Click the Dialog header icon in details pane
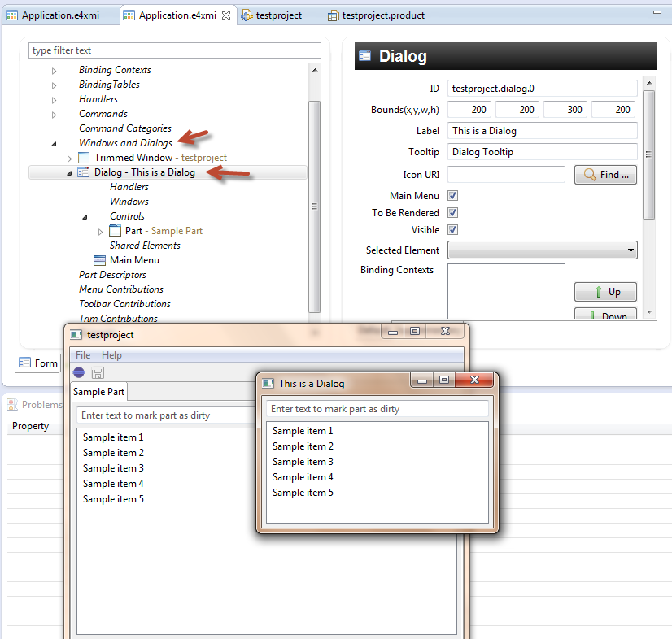672x639 pixels. tap(364, 56)
